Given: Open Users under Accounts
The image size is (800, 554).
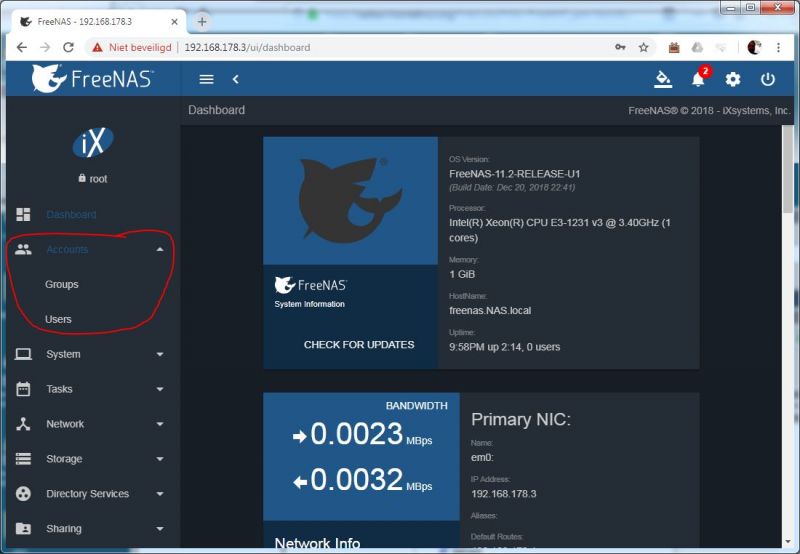Looking at the screenshot, I should pos(58,319).
